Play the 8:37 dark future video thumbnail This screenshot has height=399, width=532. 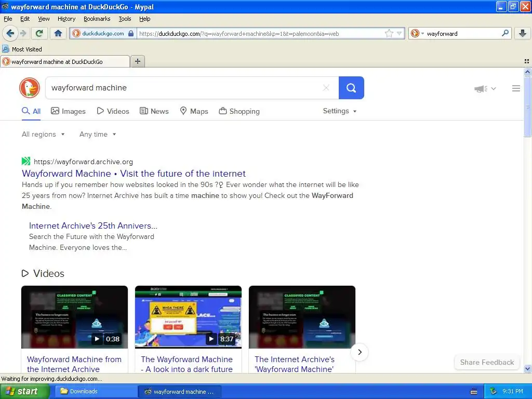(x=188, y=317)
